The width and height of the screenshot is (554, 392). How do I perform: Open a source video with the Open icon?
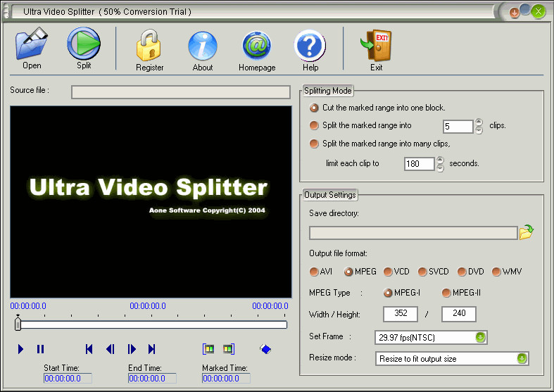(32, 44)
